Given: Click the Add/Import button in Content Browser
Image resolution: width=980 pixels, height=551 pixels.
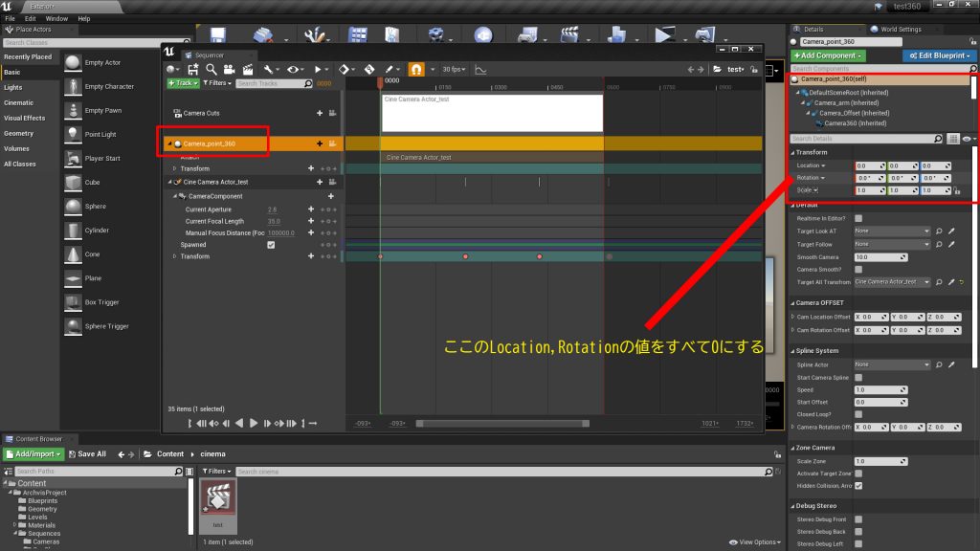Looking at the screenshot, I should click(x=33, y=454).
